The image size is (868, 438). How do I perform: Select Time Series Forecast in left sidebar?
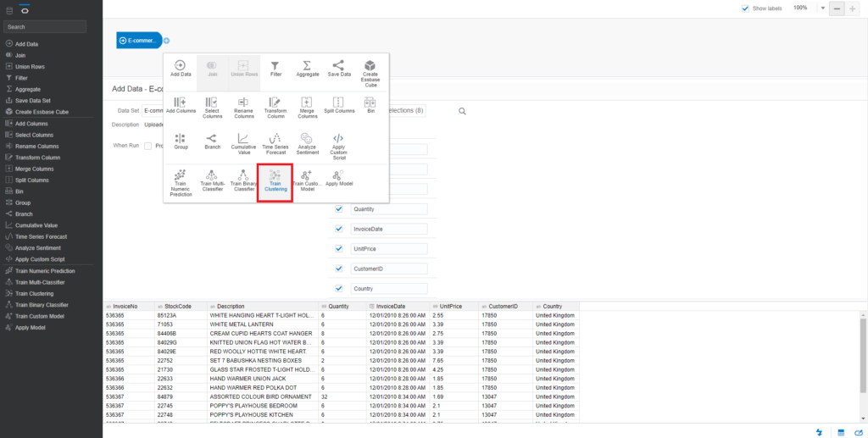point(41,236)
